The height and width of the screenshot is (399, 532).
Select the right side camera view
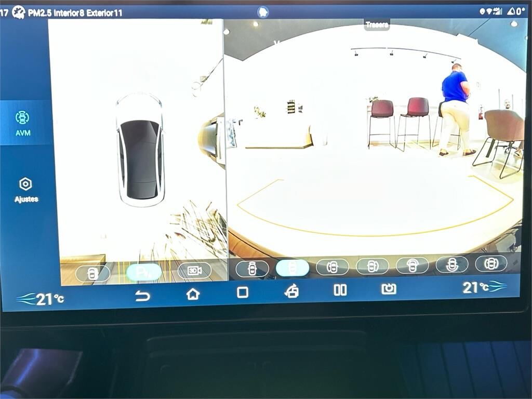(372, 266)
